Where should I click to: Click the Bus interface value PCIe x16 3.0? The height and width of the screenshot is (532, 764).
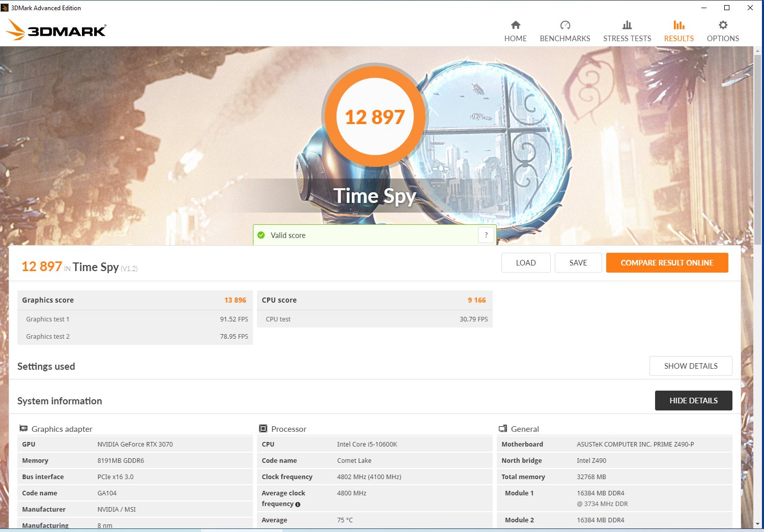(116, 477)
